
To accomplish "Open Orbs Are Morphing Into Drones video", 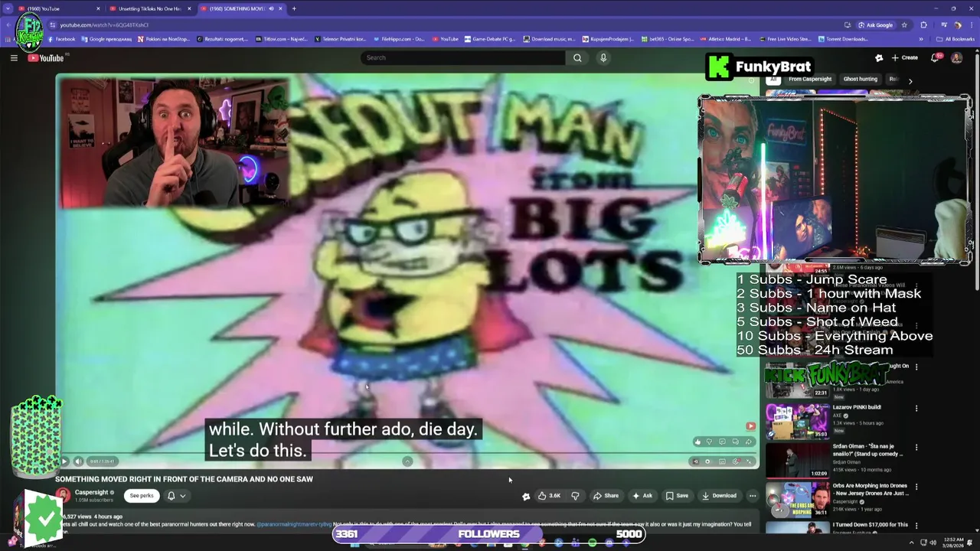I will pos(797,499).
